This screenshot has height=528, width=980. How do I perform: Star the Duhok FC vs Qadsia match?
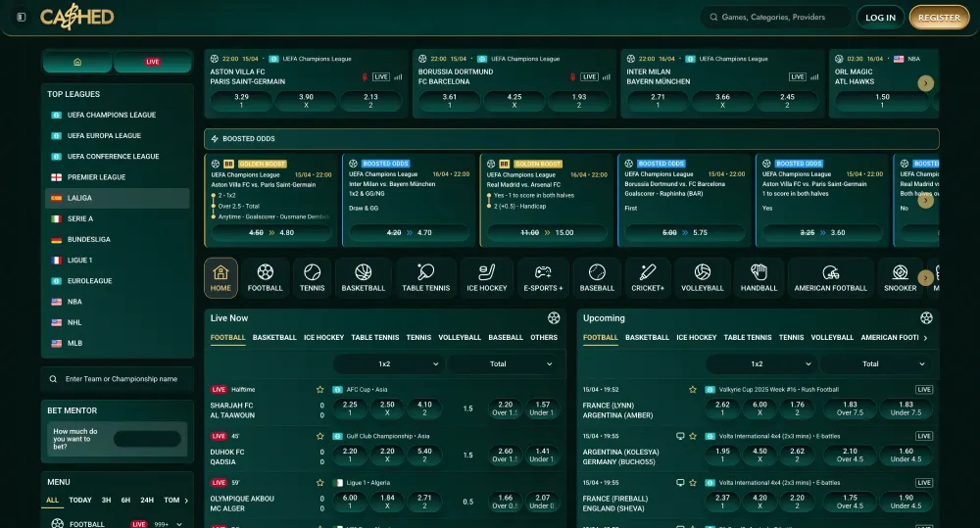tap(319, 436)
